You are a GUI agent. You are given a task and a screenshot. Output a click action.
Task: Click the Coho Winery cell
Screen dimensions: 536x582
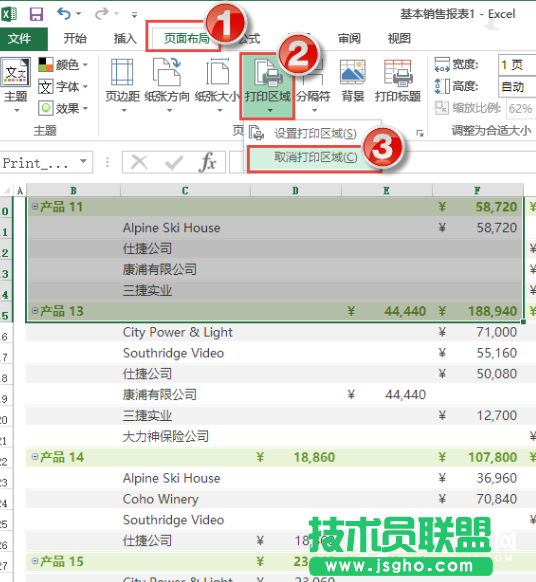click(185, 499)
